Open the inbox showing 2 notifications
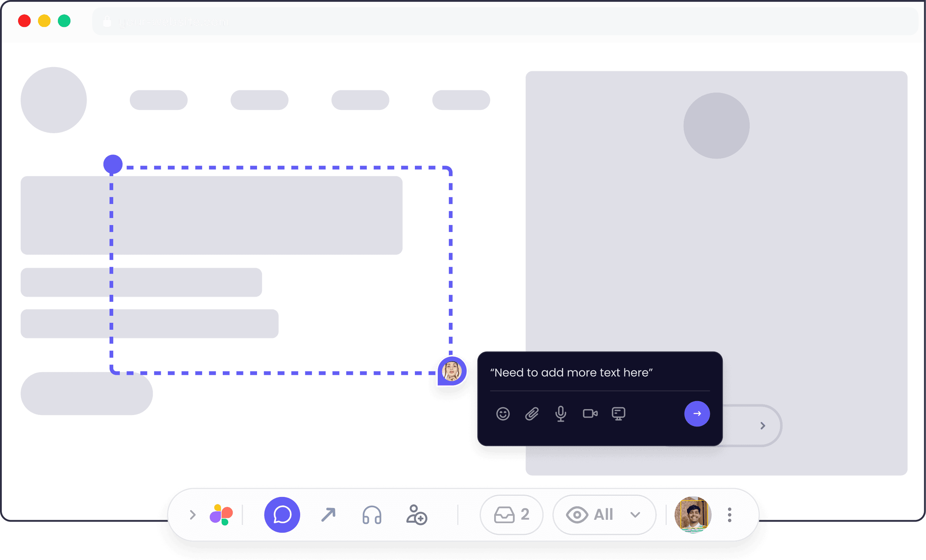The height and width of the screenshot is (560, 926). pos(511,515)
